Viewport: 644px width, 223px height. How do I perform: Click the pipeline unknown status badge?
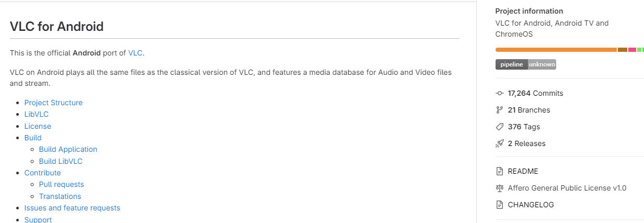(525, 64)
